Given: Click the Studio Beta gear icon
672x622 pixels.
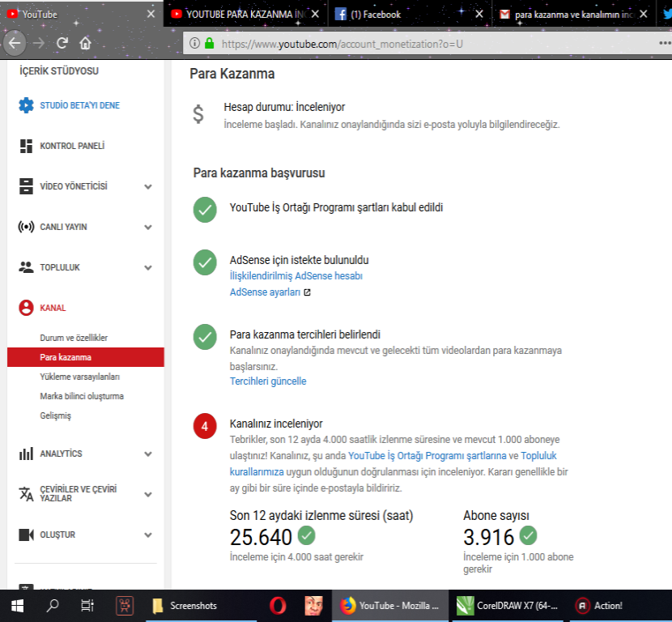Looking at the screenshot, I should [26, 105].
